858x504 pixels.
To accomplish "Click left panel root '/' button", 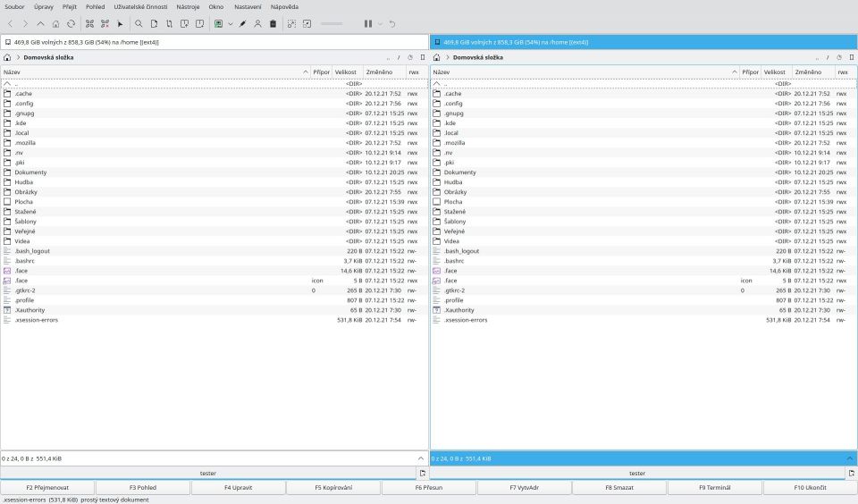I will [399, 57].
